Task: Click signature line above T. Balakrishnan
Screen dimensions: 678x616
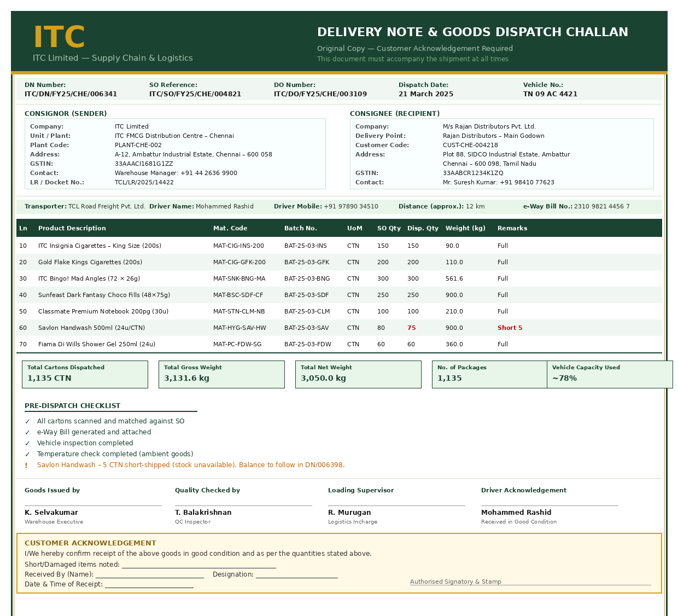Action: point(243,505)
